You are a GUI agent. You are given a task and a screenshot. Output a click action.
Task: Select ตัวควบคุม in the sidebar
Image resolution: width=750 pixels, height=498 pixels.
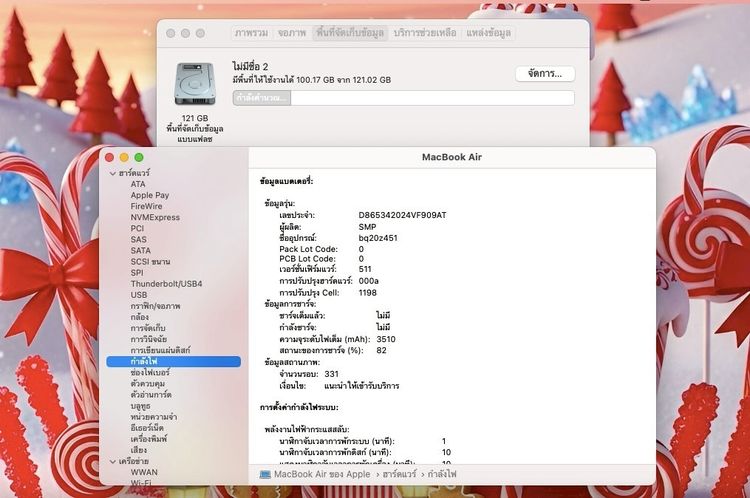148,383
